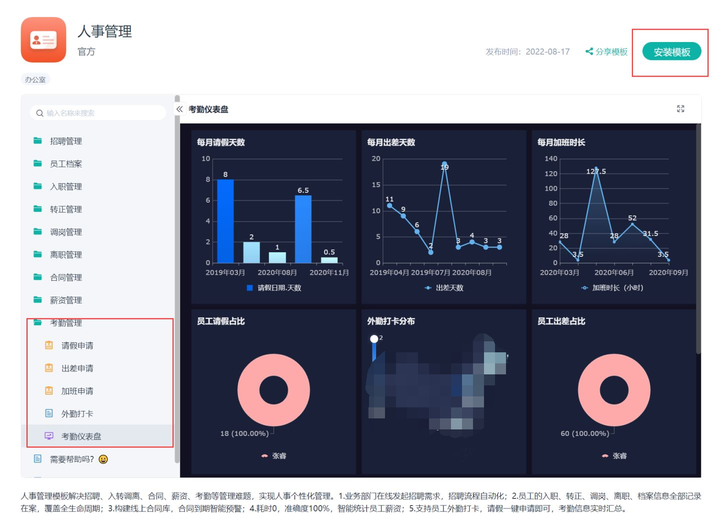Click the 发布时间: 2022-08-17 text
Viewport: 720px width, 520px height.
click(x=528, y=51)
